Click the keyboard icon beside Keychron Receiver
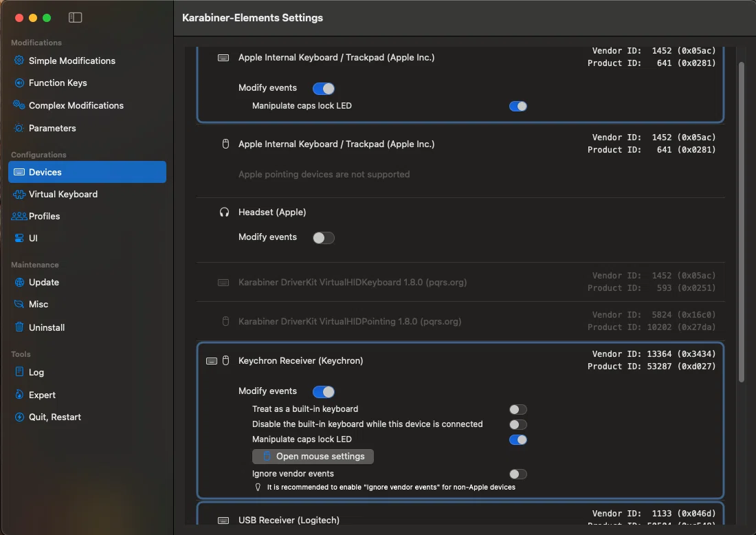This screenshot has height=535, width=756. click(x=211, y=361)
